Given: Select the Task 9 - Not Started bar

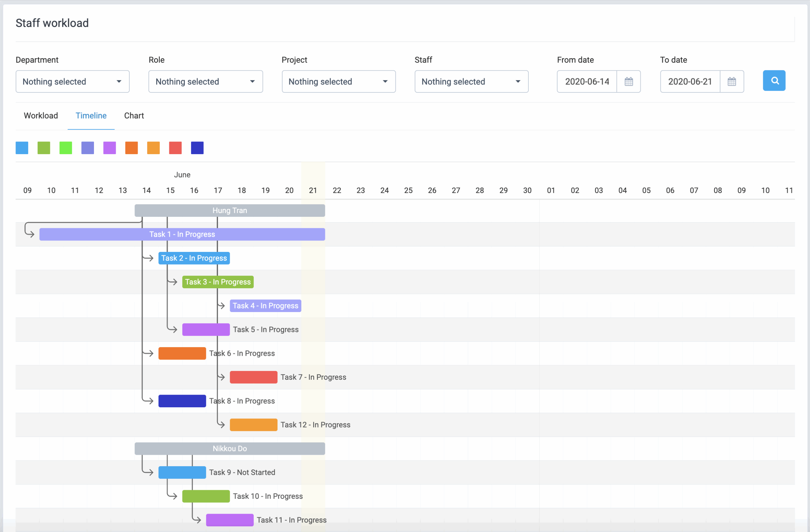Looking at the screenshot, I should pyautogui.click(x=182, y=472).
